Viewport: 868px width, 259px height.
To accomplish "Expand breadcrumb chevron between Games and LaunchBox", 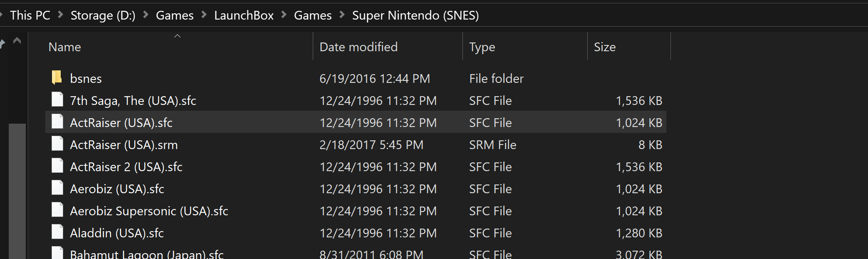I will pyautogui.click(x=204, y=15).
